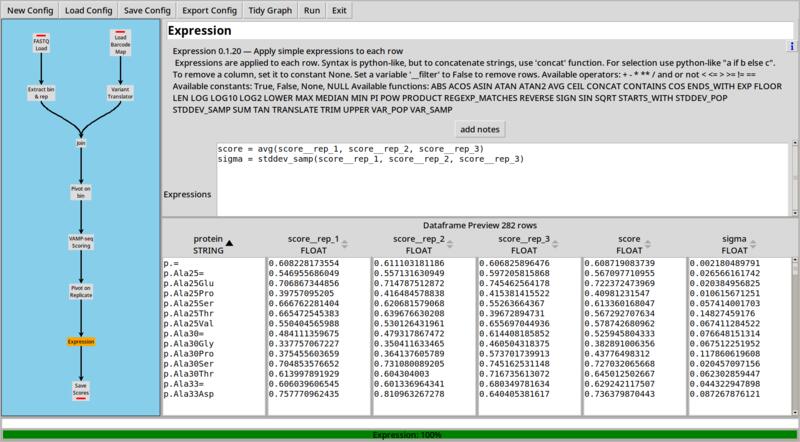The image size is (800, 442).
Task: Select the Pivot on Replicate node
Action: tap(81, 292)
